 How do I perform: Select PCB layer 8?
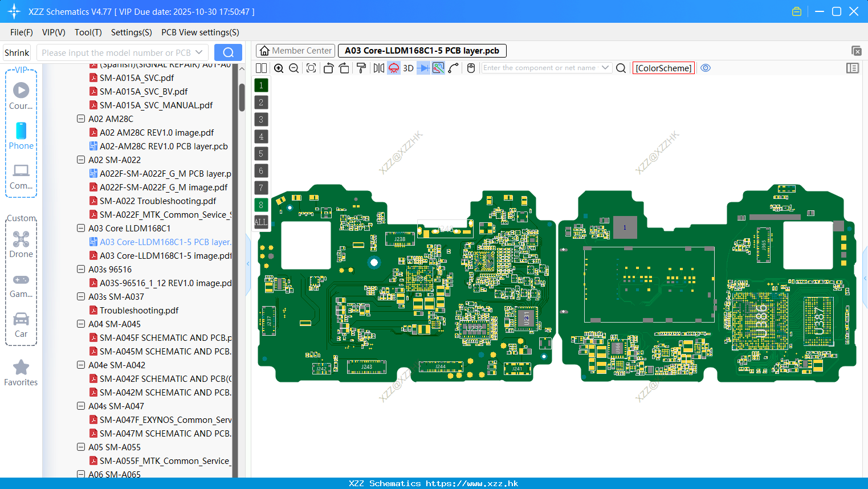tap(261, 205)
